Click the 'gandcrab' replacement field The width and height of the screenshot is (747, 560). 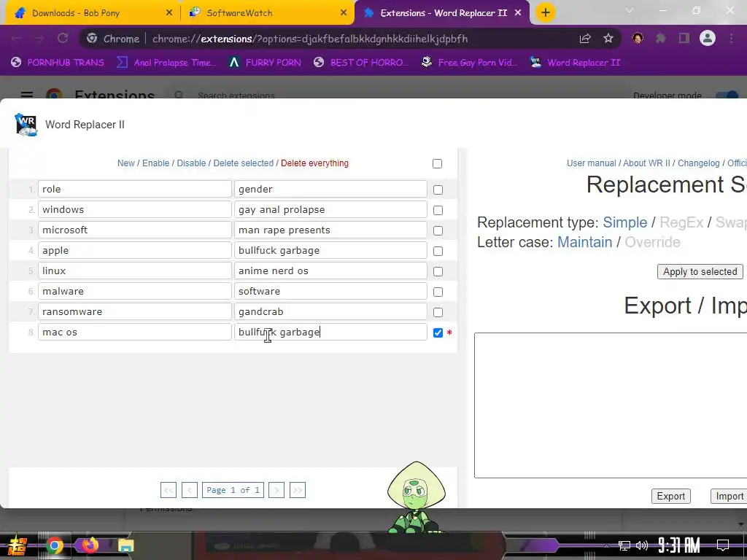click(x=330, y=312)
